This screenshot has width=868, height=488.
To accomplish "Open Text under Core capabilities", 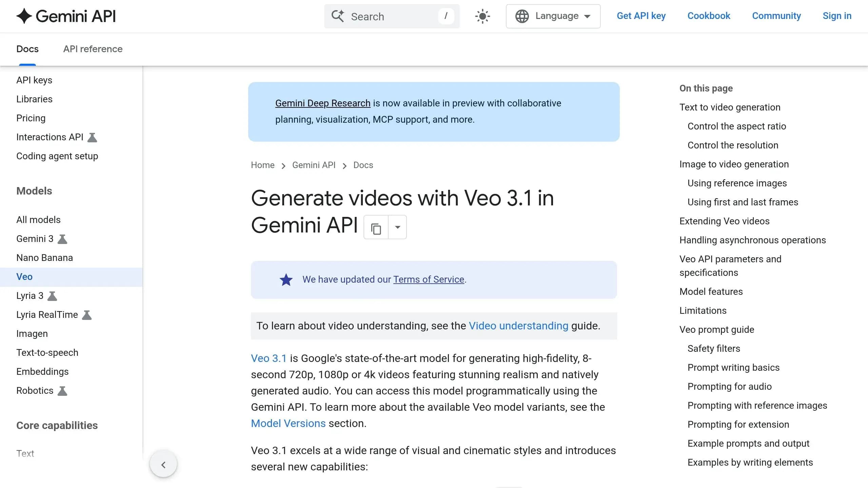I will (25, 454).
